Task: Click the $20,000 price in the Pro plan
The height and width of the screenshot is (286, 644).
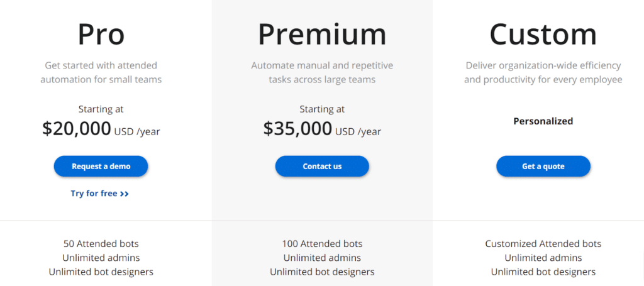Action: point(77,128)
